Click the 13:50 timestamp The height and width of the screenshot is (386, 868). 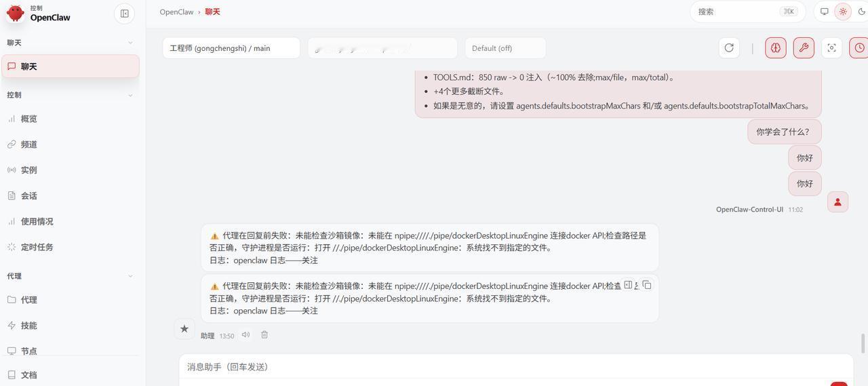[x=226, y=336]
